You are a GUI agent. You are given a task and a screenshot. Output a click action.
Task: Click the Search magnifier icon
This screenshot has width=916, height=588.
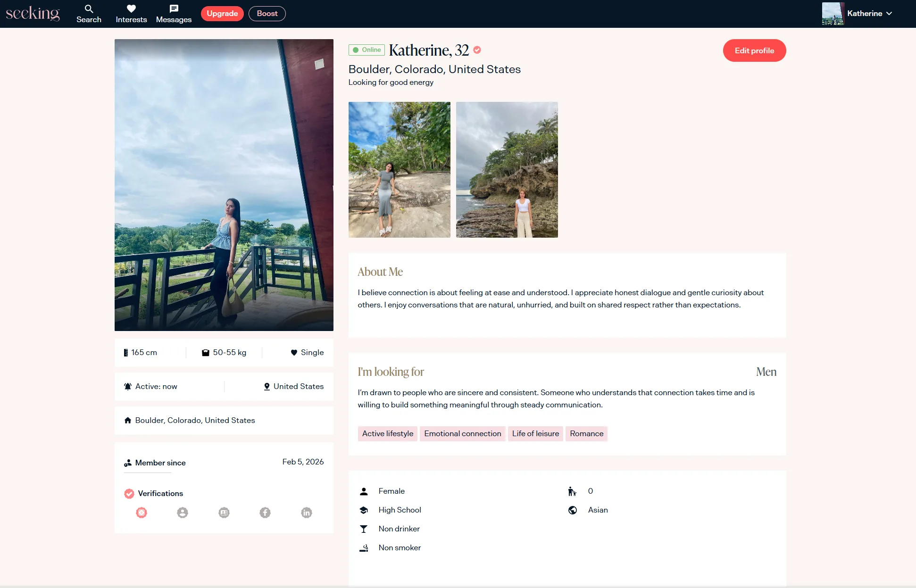click(x=89, y=8)
